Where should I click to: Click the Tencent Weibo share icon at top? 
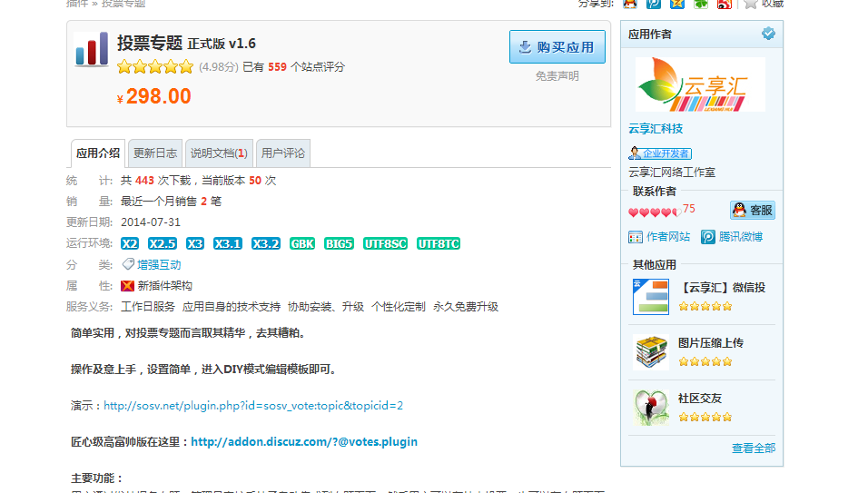click(654, 4)
